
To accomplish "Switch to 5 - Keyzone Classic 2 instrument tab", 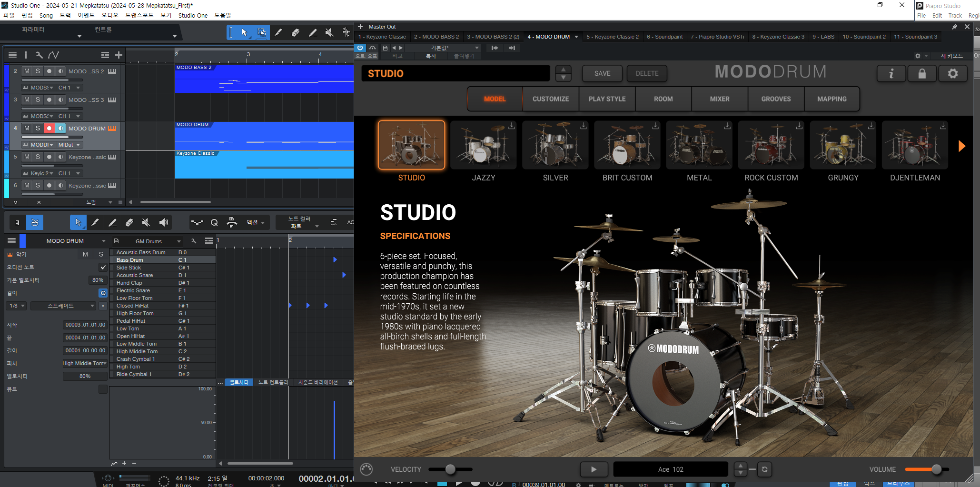I will [x=613, y=37].
